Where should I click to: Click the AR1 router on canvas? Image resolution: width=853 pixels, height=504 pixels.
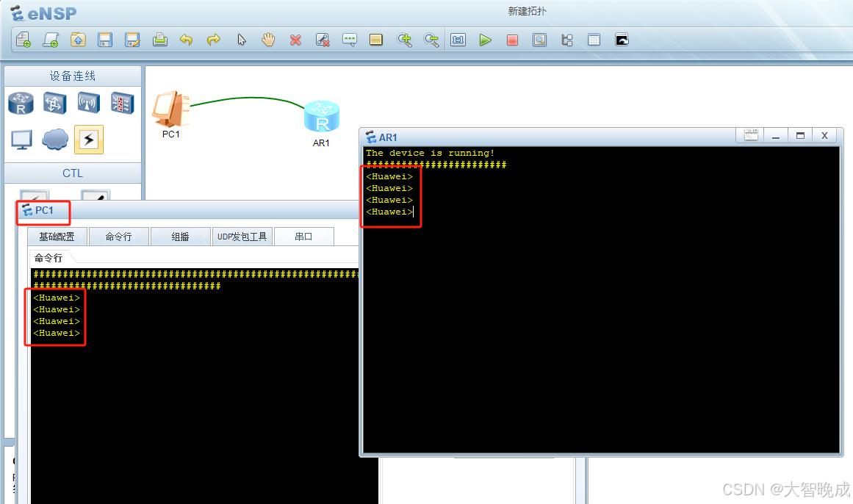click(322, 117)
